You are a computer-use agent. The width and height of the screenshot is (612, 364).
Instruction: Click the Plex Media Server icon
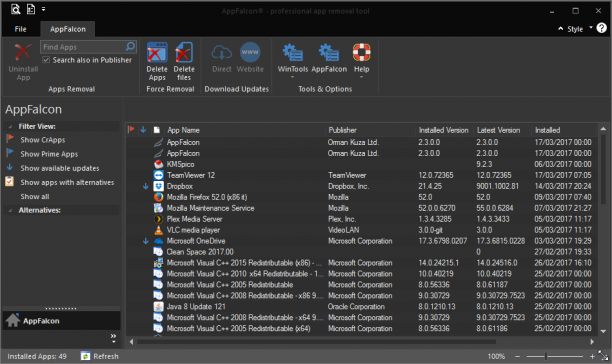[158, 219]
